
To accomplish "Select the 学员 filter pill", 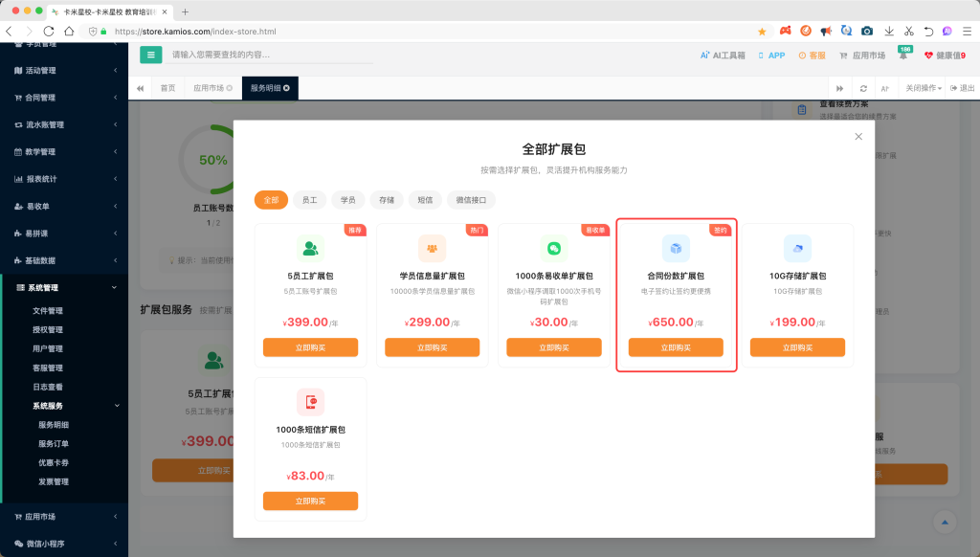I will point(348,200).
